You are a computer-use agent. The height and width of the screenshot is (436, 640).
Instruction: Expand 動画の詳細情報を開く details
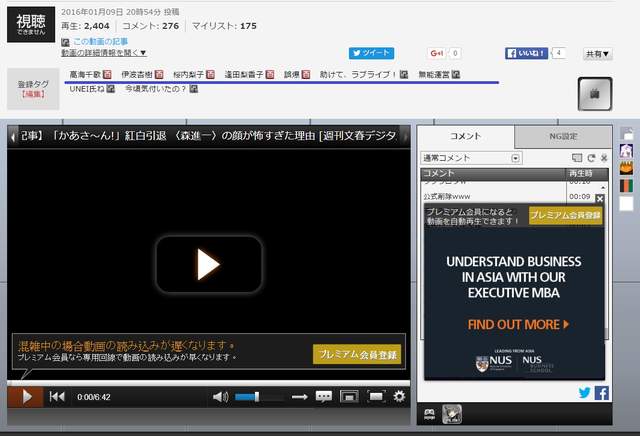point(104,53)
